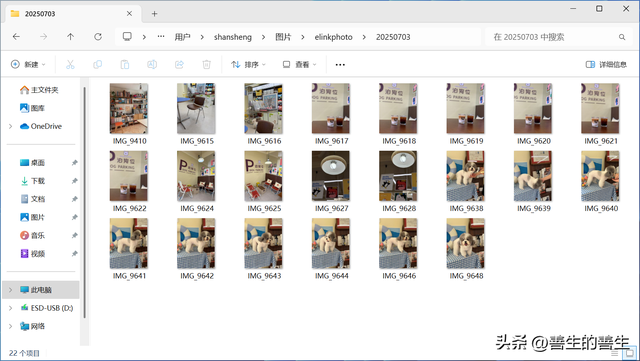Go forward with the right arrow
640x361 pixels.
pyautogui.click(x=43, y=37)
